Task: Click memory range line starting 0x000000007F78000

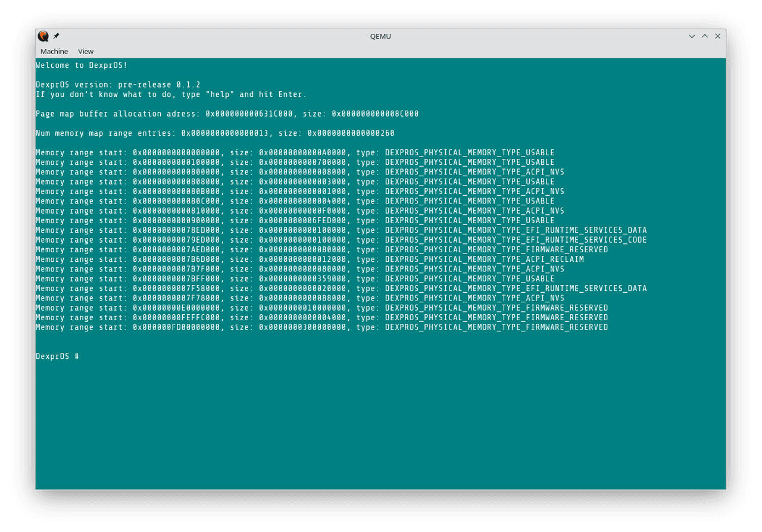Action: (300, 298)
